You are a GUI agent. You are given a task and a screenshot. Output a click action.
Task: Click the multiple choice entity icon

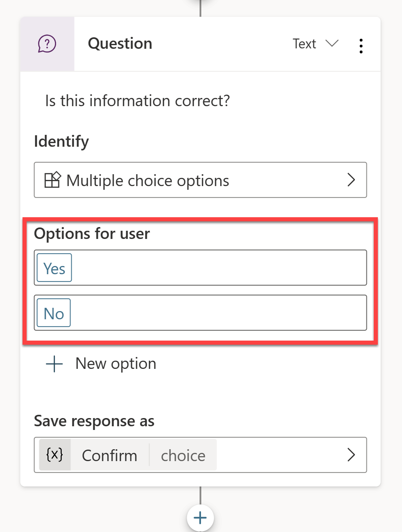pos(52,180)
